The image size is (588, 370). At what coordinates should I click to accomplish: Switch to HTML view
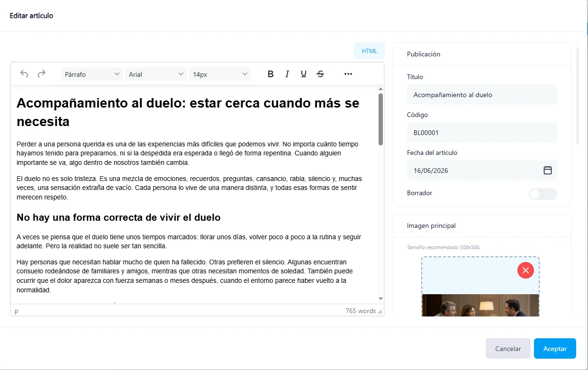(x=370, y=51)
